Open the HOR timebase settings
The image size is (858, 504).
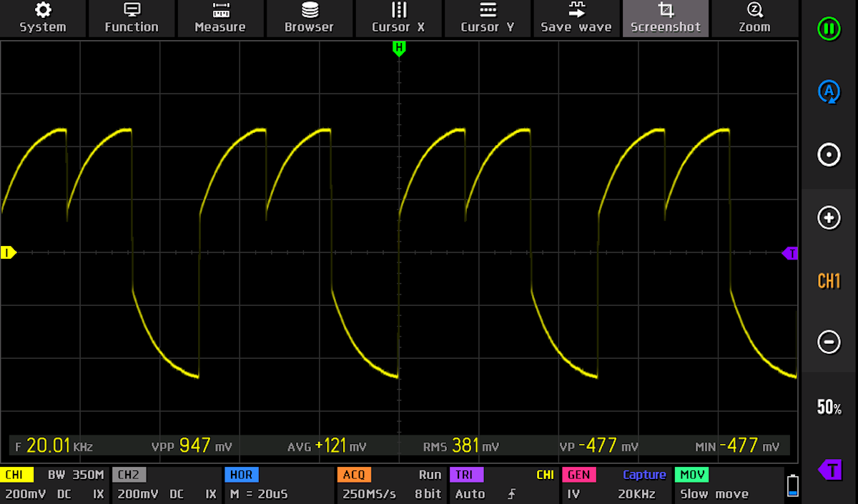(x=277, y=485)
